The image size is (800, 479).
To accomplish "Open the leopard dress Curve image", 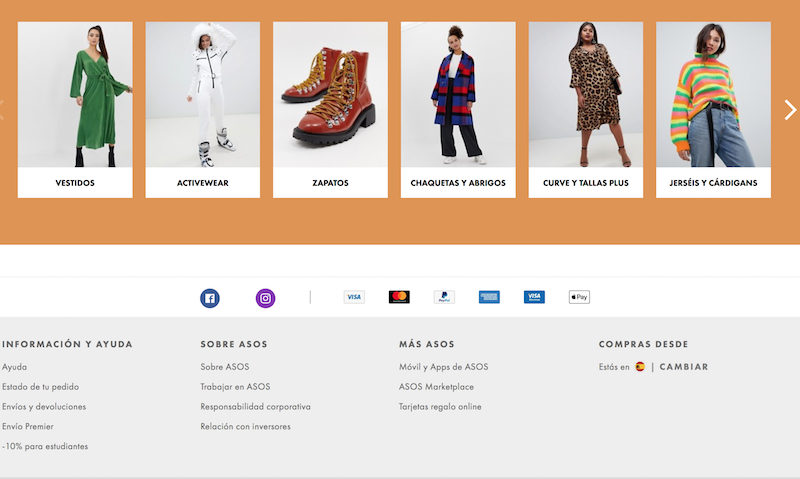I will click(586, 94).
